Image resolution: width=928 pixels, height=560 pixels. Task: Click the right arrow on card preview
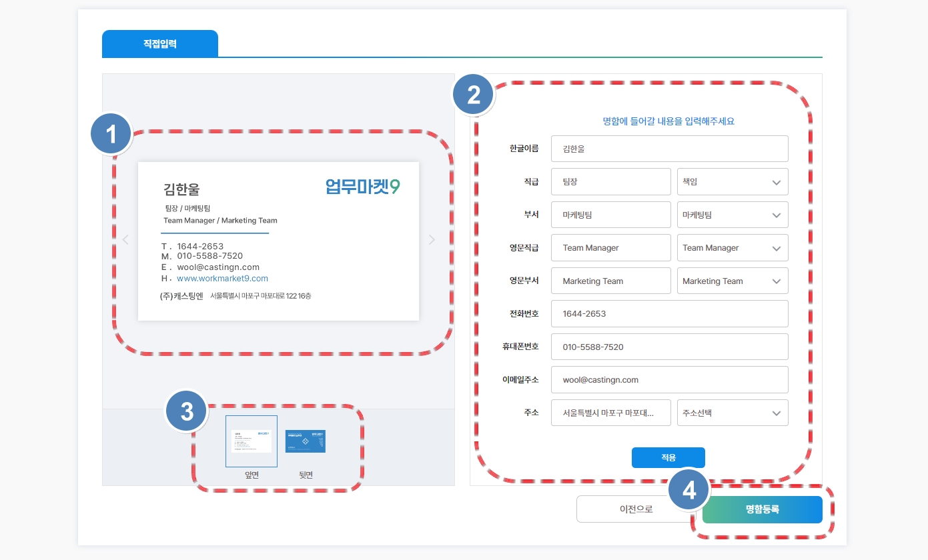tap(432, 240)
